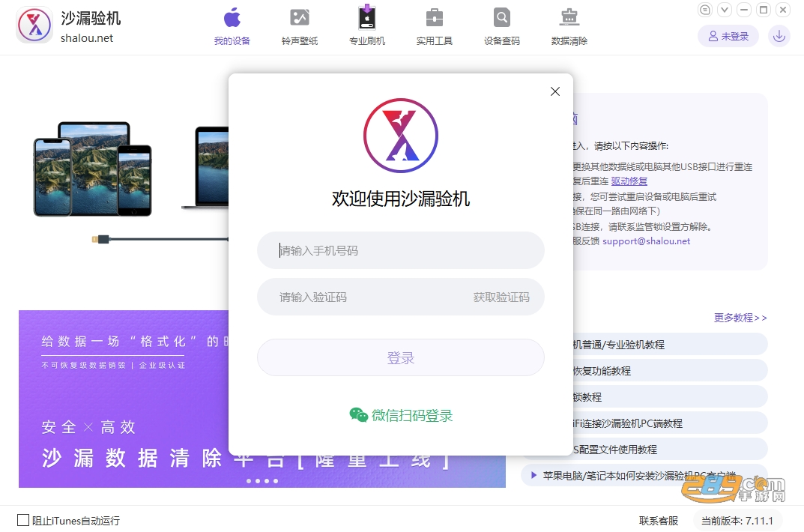Open the 锁教程 tutorial row
The height and width of the screenshot is (532, 804).
670,396
